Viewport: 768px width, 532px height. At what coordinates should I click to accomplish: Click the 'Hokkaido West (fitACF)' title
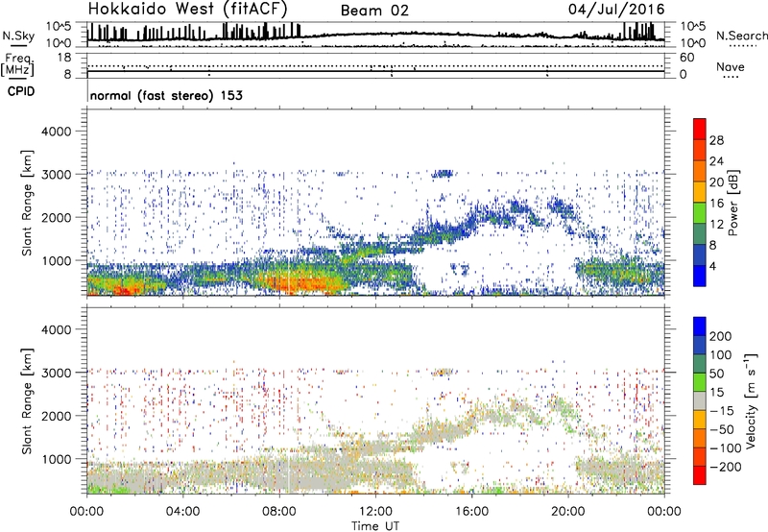(x=187, y=9)
